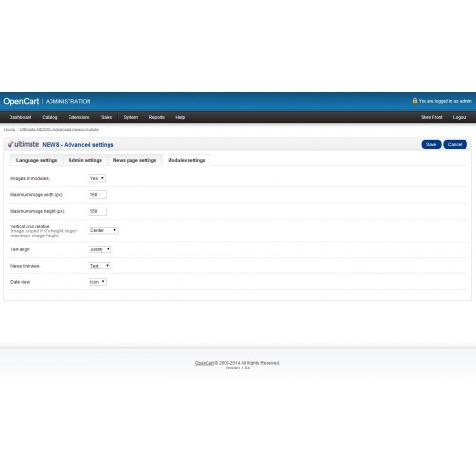Expand the Vertical crop relative dropdown
The height and width of the screenshot is (476, 476).
[104, 230]
